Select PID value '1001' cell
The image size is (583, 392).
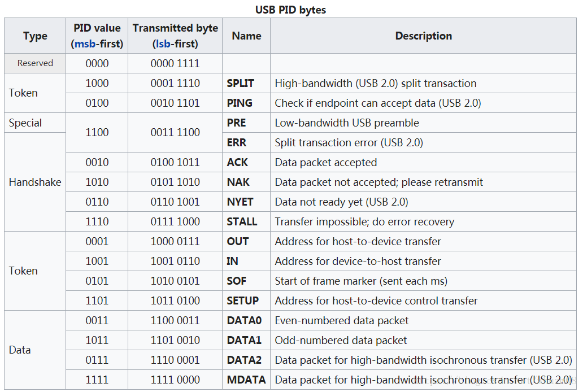coord(97,261)
